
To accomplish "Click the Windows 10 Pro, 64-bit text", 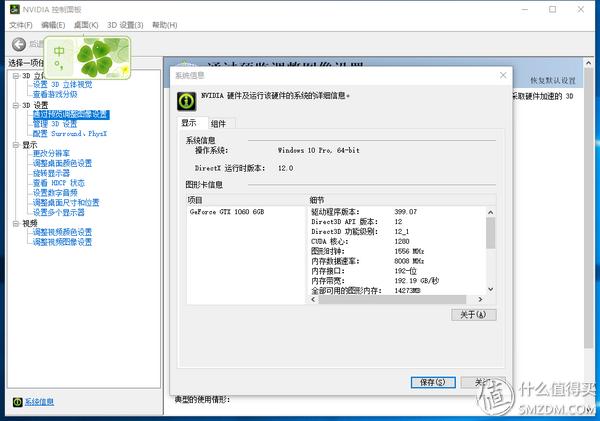I will 319,150.
